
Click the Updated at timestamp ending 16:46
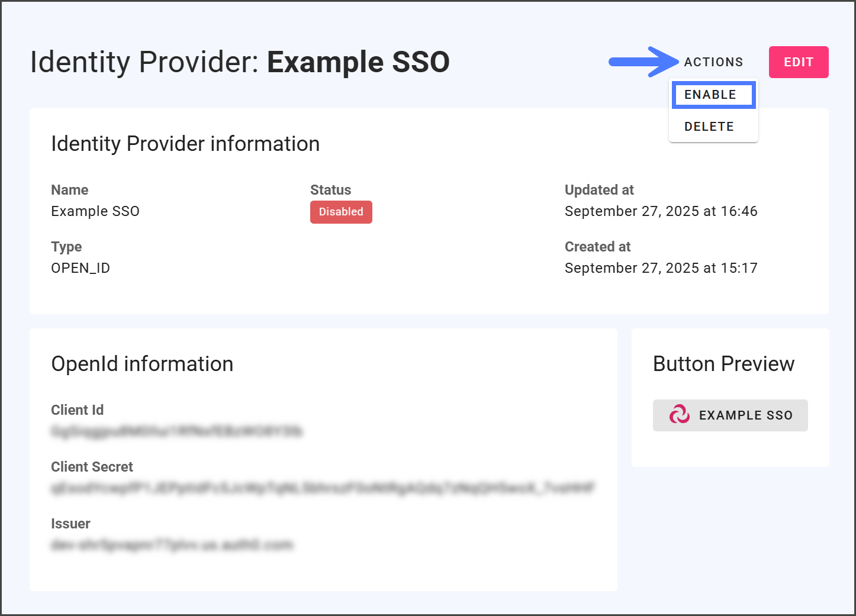(661, 211)
